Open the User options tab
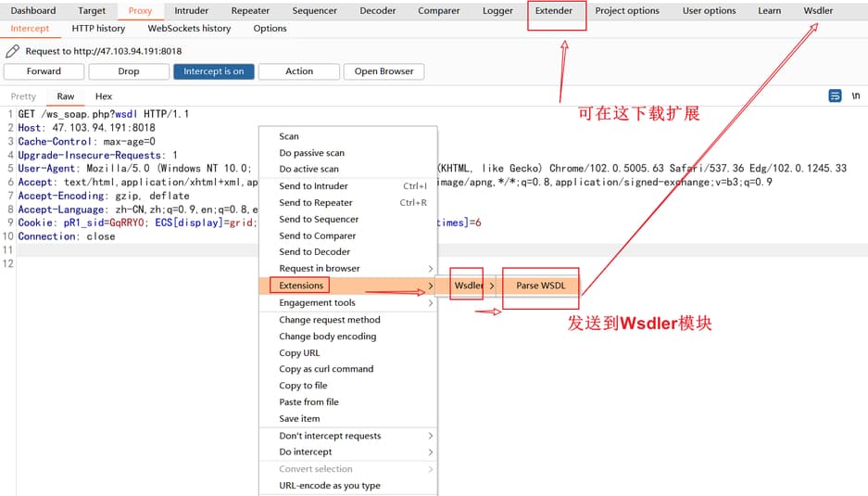868x496 pixels. 709,10
